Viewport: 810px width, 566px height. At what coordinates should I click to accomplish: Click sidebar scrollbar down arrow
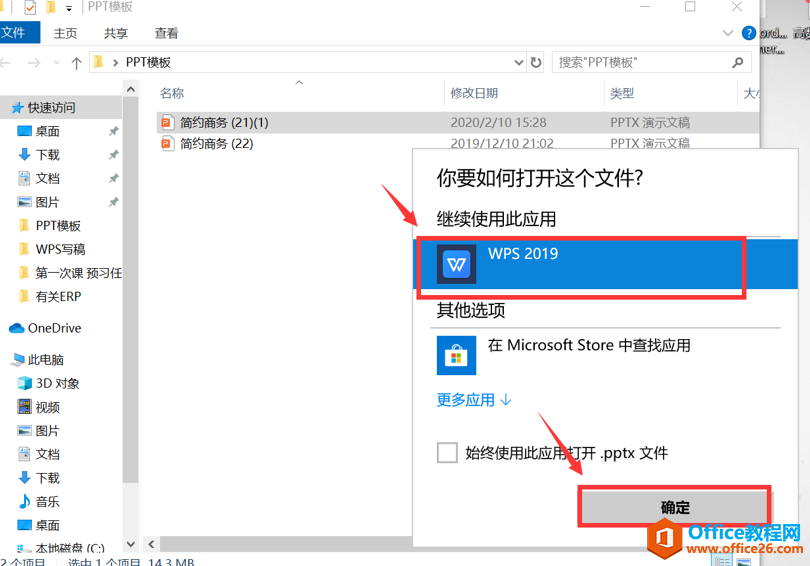(131, 544)
